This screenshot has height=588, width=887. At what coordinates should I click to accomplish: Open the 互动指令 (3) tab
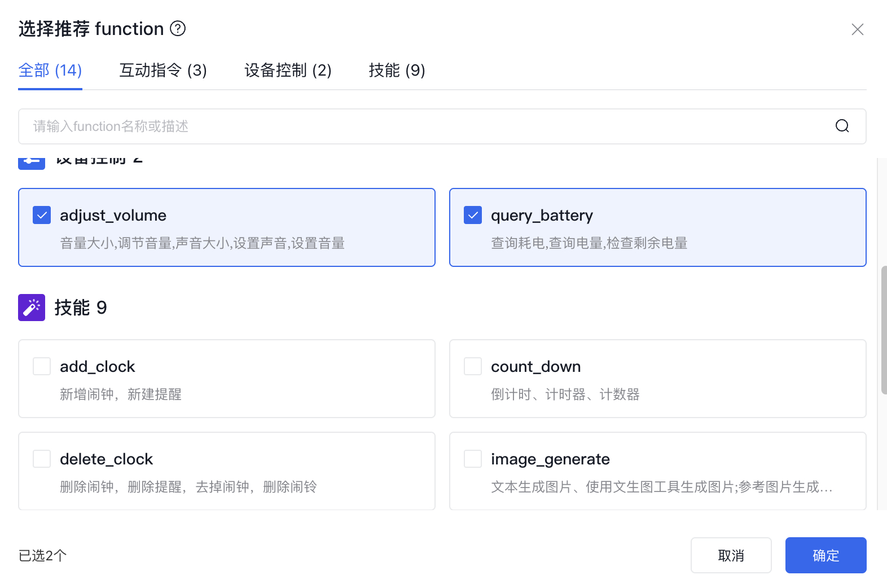pyautogui.click(x=163, y=71)
